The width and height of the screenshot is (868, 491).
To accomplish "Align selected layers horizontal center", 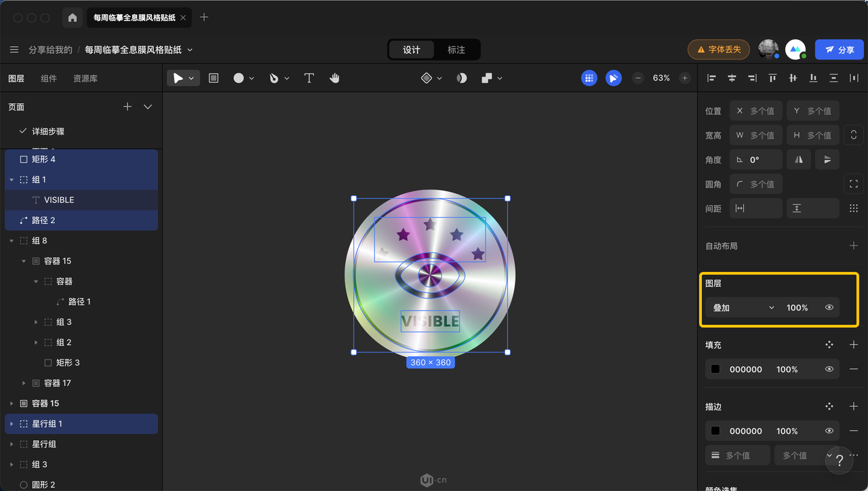I will tap(732, 78).
